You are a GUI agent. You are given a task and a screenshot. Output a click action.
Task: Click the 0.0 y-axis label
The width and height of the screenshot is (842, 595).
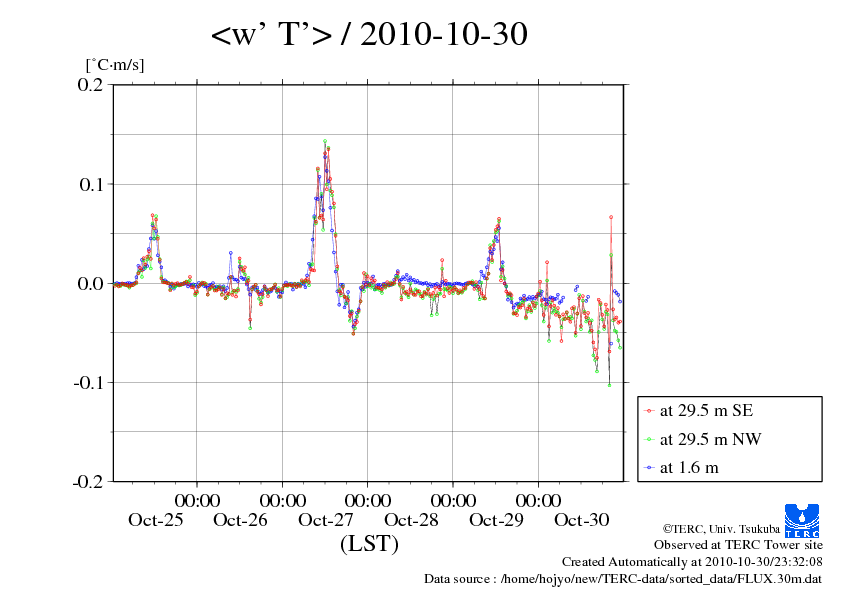90,284
